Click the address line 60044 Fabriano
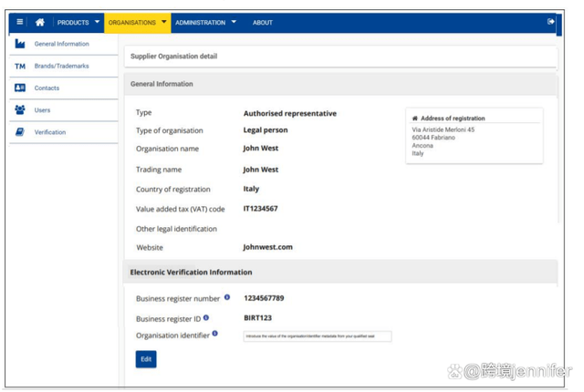The width and height of the screenshot is (584, 392). pos(433,138)
